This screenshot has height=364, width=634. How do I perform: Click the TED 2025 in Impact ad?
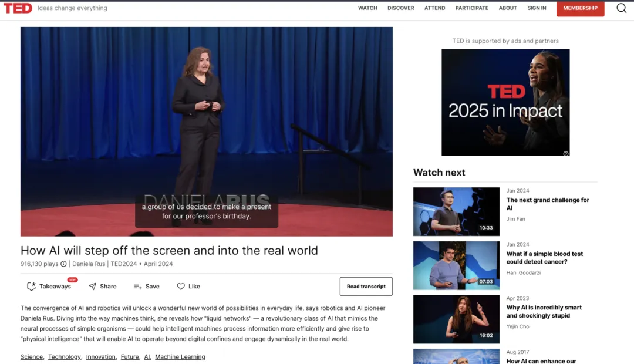pyautogui.click(x=505, y=102)
